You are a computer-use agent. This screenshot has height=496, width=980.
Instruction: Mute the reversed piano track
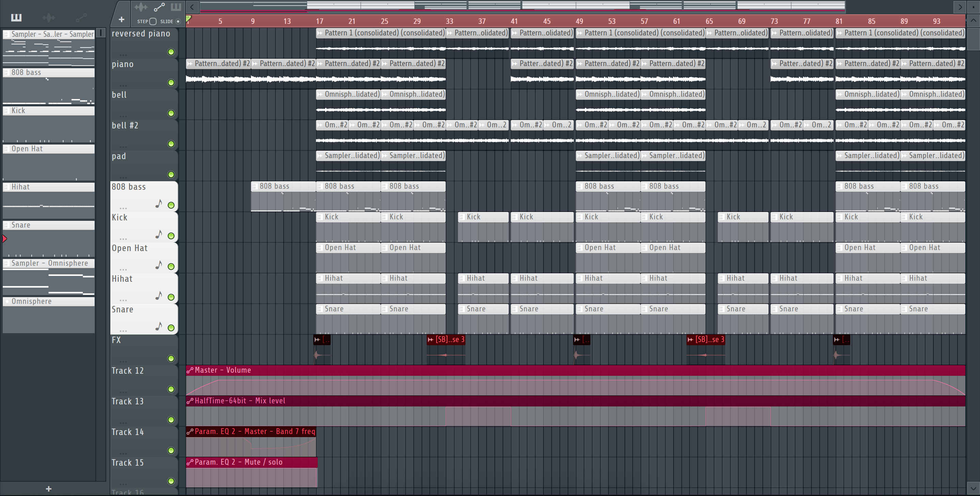pos(171,52)
